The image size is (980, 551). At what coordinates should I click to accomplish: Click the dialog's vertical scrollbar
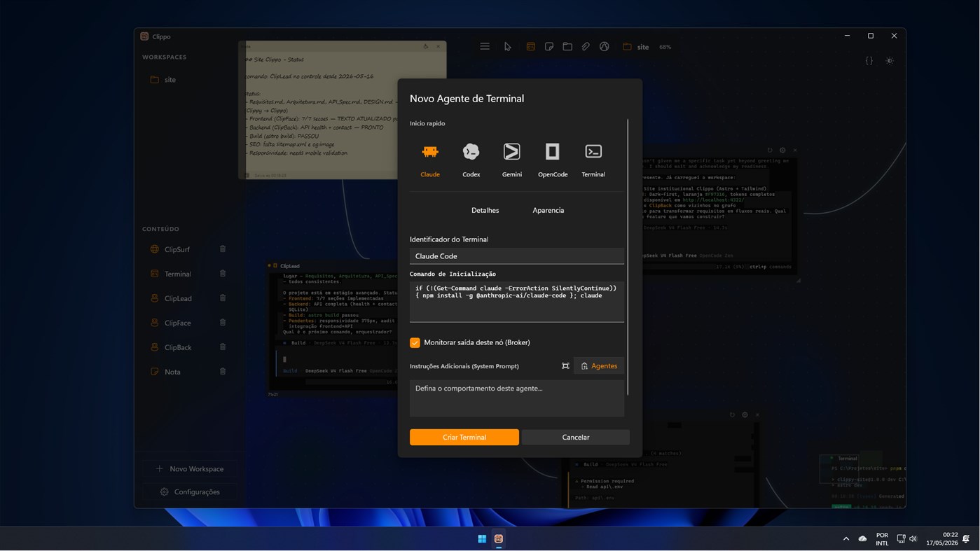pos(628,256)
